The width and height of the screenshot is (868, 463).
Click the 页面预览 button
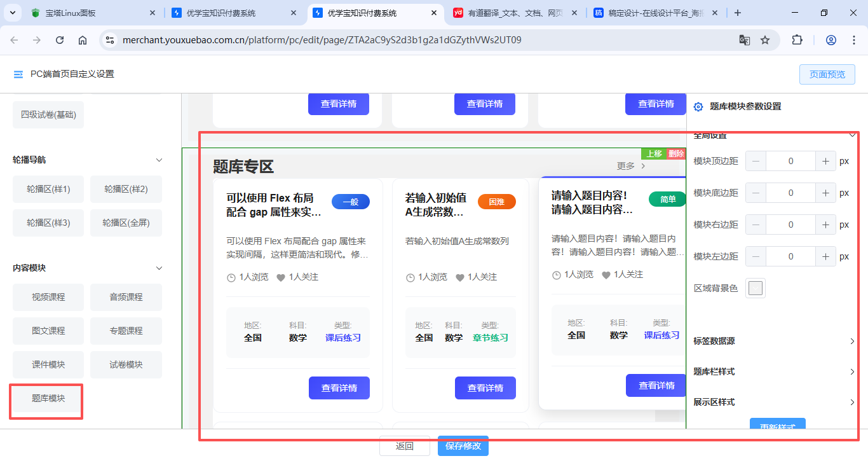click(x=827, y=74)
